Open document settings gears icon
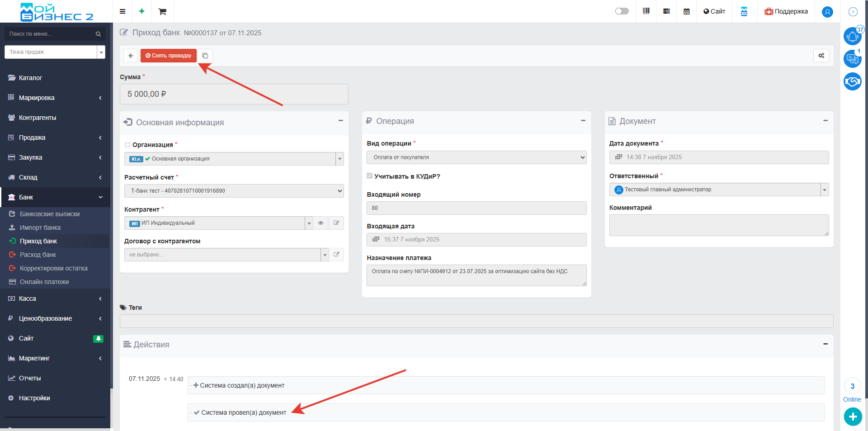The height and width of the screenshot is (431, 868). pos(821,56)
